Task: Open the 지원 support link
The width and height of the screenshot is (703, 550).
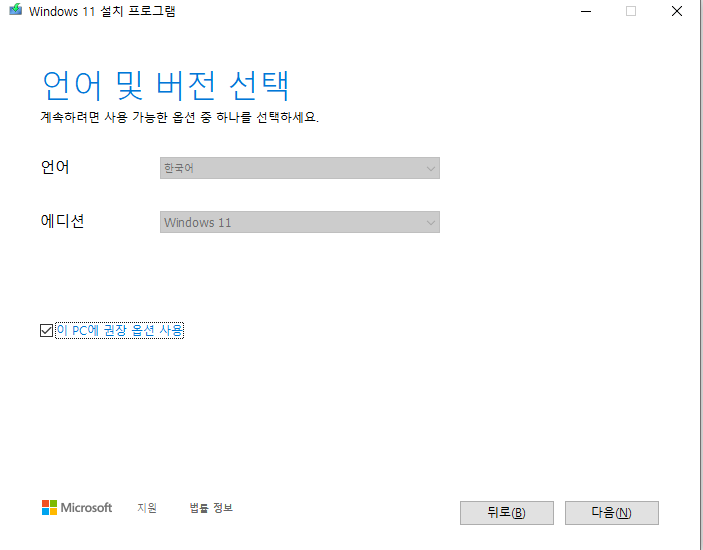Action: pyautogui.click(x=147, y=507)
